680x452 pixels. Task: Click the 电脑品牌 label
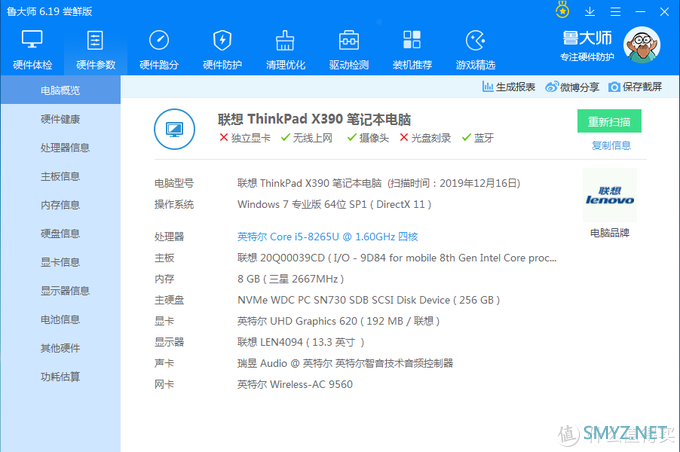pos(610,233)
